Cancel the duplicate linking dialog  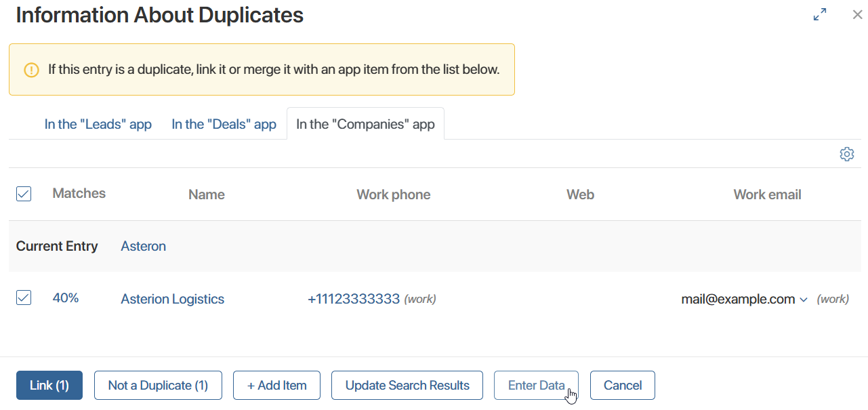[x=622, y=385]
